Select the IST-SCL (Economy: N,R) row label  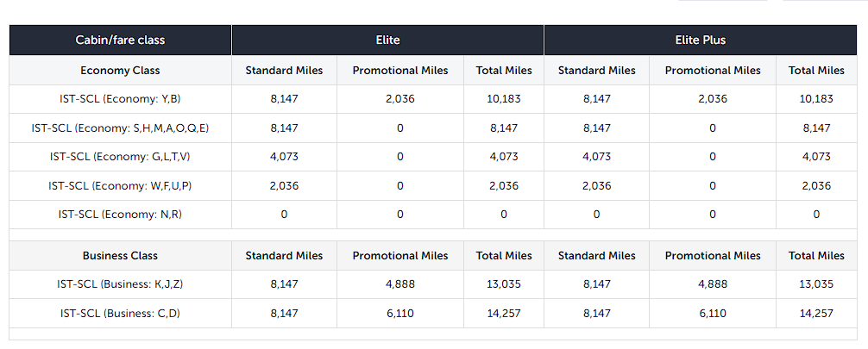(120, 215)
